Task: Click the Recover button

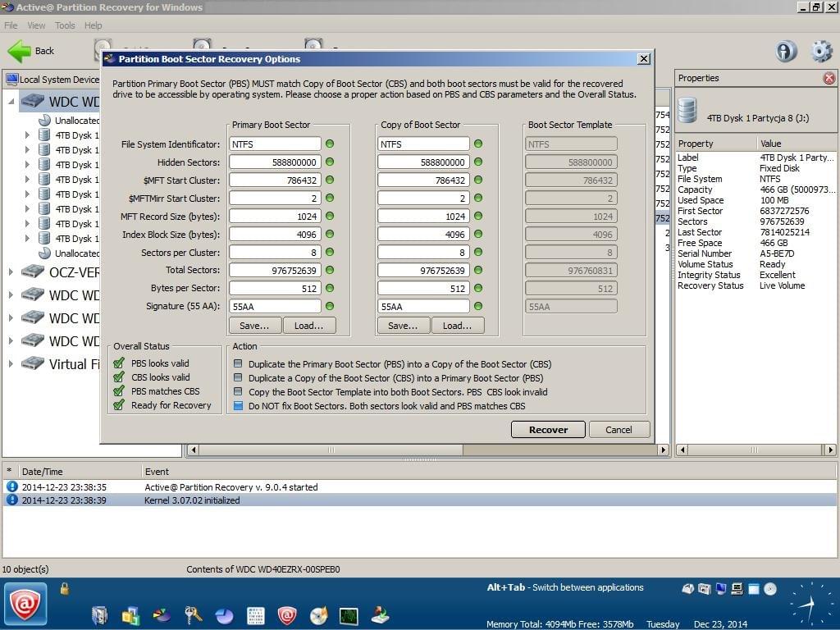Action: click(548, 430)
